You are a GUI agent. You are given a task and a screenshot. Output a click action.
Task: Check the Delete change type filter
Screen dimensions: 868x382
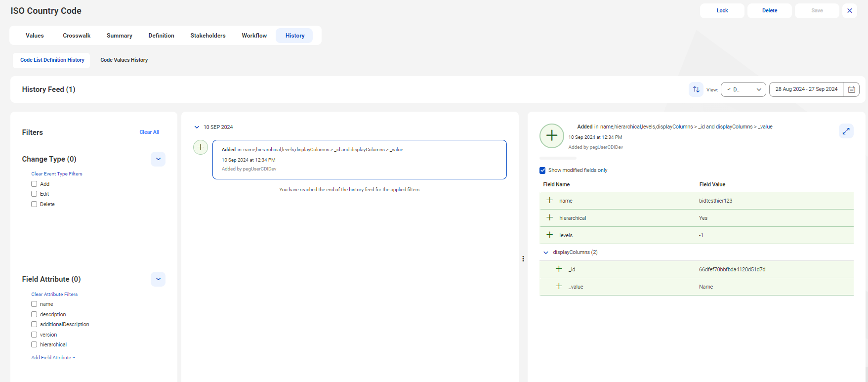[x=34, y=204]
